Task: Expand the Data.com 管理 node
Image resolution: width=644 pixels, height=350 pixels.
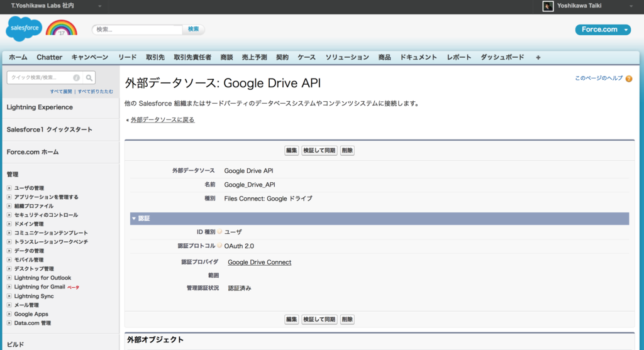Action: click(x=9, y=323)
